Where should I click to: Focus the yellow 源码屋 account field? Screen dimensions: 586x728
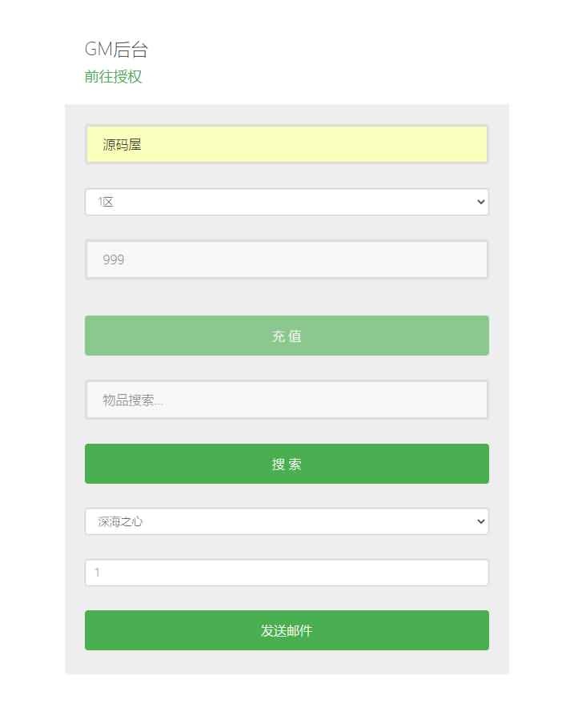click(x=287, y=144)
